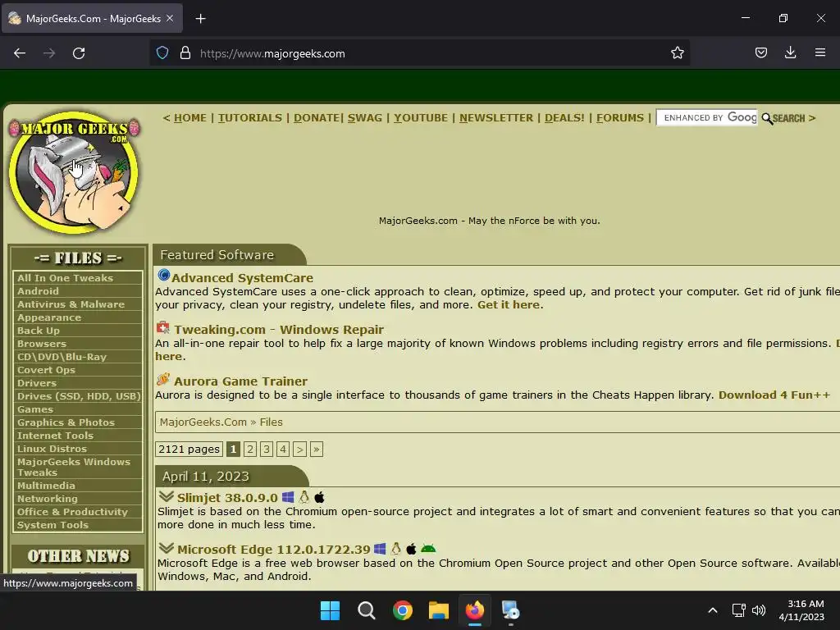Viewport: 840px width, 630px height.
Task: Click the Android icon beside Microsoft Edge
Action: [428, 549]
